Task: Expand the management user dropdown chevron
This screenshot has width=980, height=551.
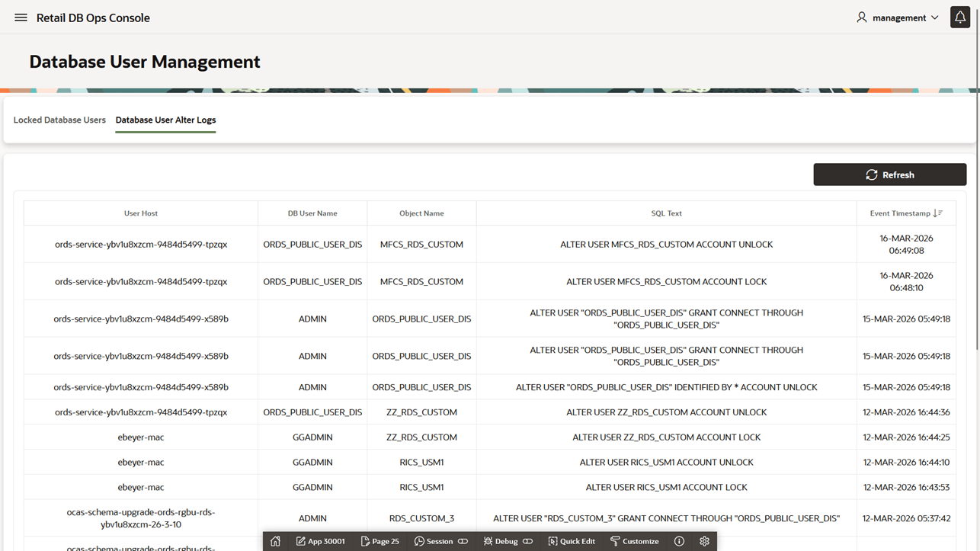Action: 934,18
